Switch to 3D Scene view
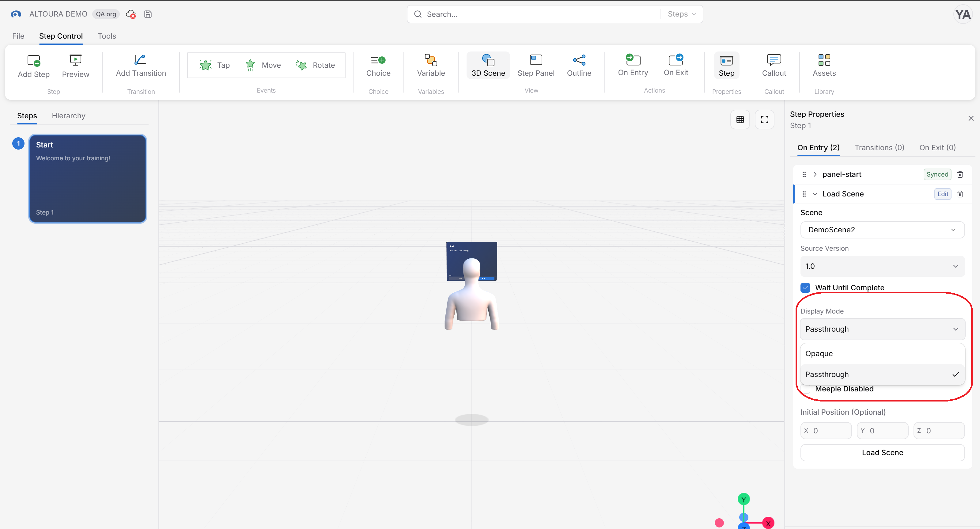Viewport: 980px width, 529px height. click(488, 66)
